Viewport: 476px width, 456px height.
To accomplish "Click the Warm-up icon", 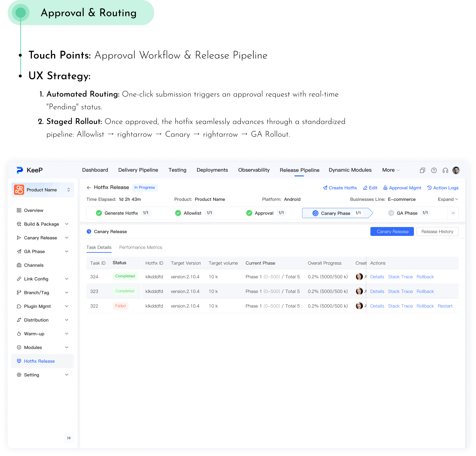I will tap(19, 334).
